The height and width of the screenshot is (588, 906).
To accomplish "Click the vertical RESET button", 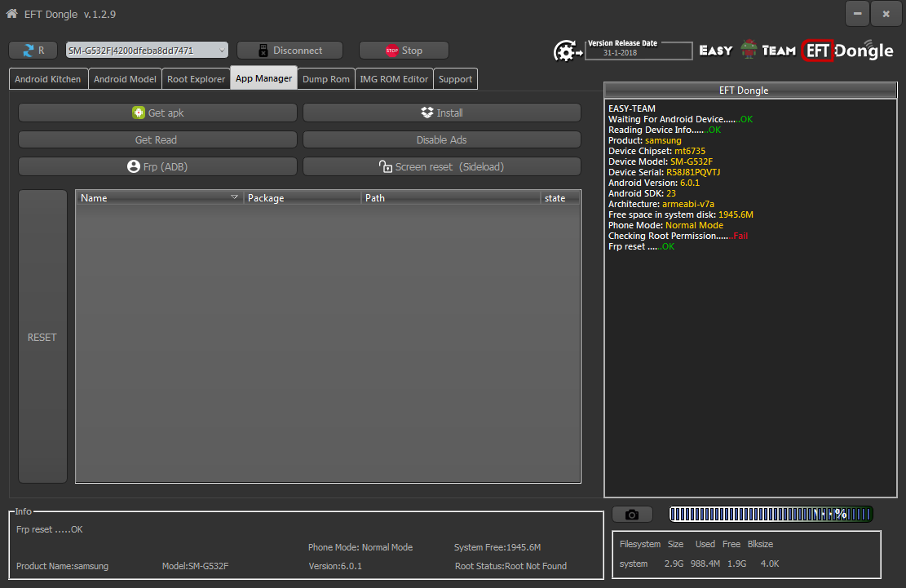I will (42, 337).
